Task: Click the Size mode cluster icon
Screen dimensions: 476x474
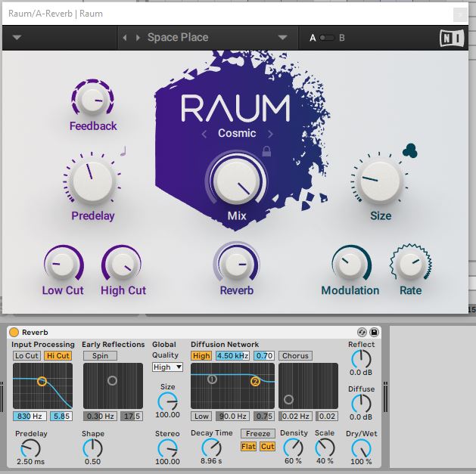Action: (410, 150)
